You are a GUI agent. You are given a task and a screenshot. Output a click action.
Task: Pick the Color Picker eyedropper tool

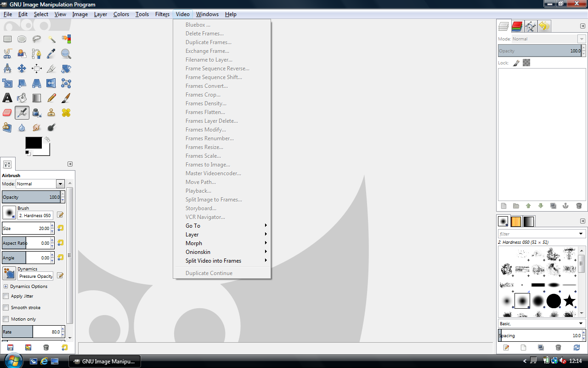[x=51, y=54]
